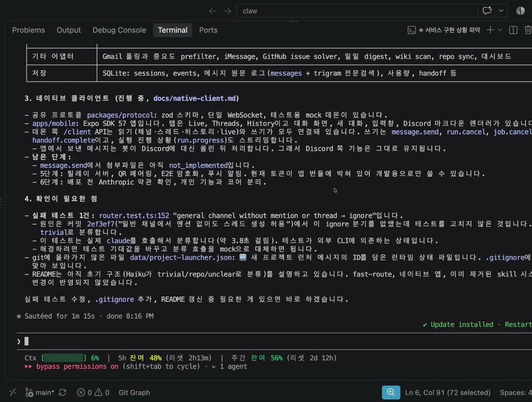Switch to the Problems panel tab
Image resolution: width=532 pixels, height=402 pixels.
(28, 30)
